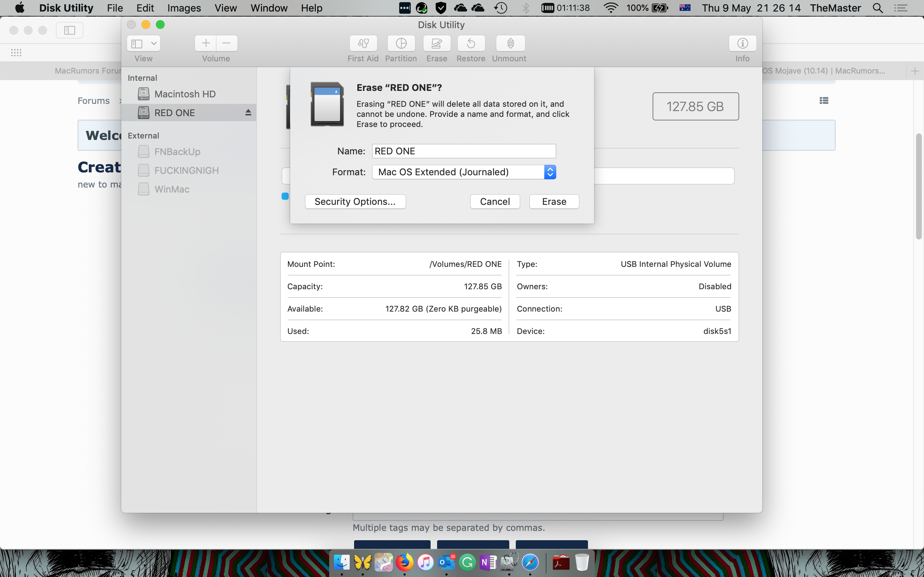Screen dimensions: 924x577
Task: Confirm with the Erase button
Action: 554,202
